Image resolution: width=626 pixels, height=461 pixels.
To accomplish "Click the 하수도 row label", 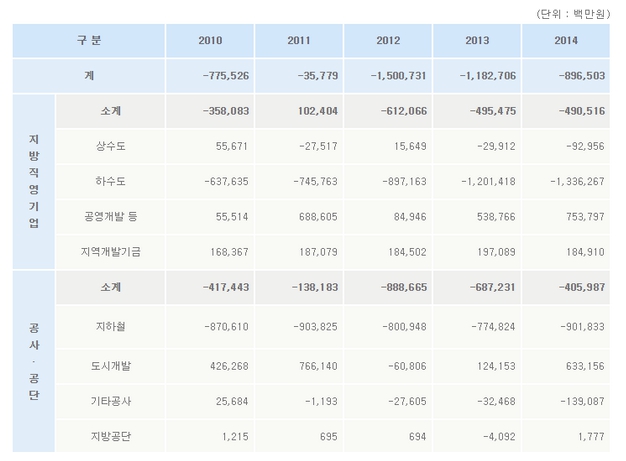I will pyautogui.click(x=111, y=182).
